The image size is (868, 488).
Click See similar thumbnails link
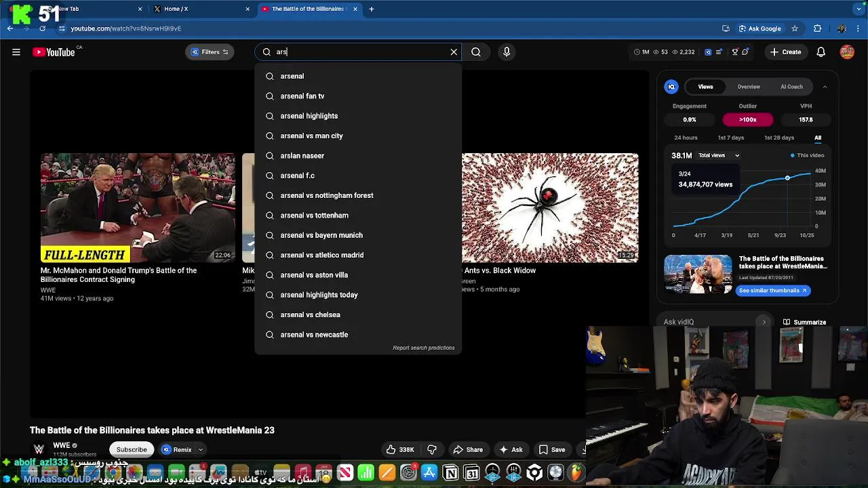tap(773, 290)
